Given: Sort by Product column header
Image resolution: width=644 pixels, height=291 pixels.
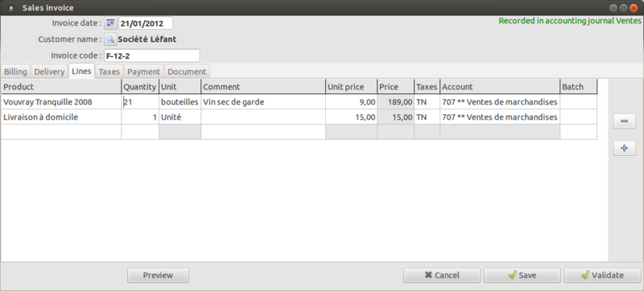Looking at the screenshot, I should (x=61, y=87).
